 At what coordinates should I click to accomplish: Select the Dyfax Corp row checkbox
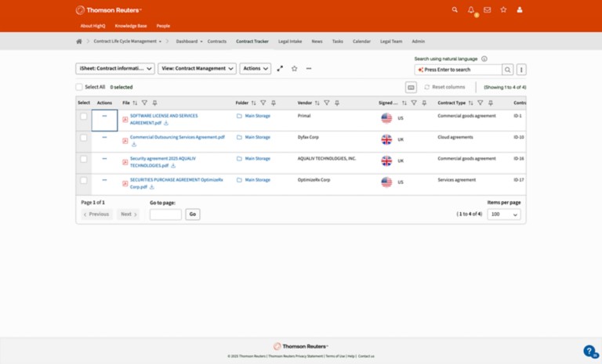click(x=83, y=138)
